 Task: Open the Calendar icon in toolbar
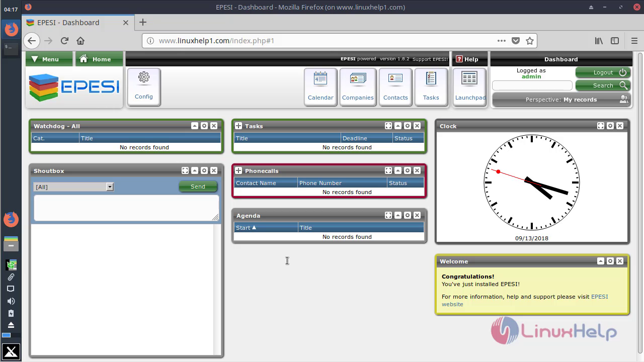pos(320,86)
